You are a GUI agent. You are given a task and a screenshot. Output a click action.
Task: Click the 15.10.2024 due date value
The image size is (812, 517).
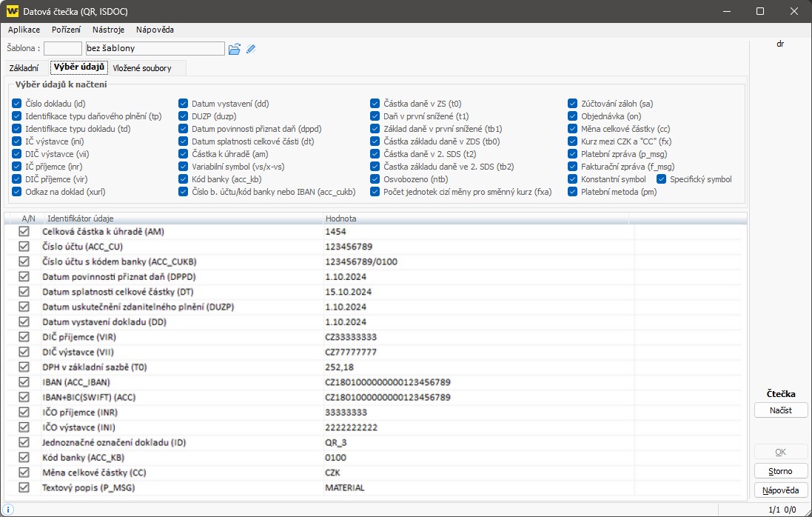point(348,292)
